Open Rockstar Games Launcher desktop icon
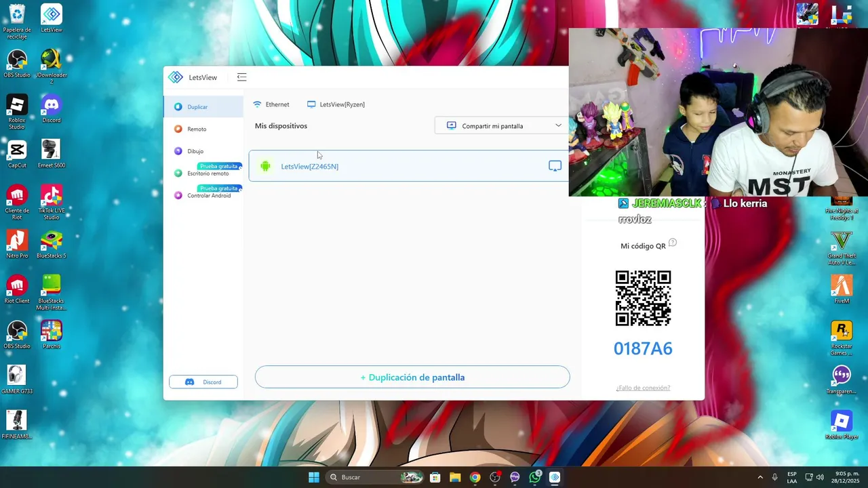868x488 pixels. coord(841,338)
